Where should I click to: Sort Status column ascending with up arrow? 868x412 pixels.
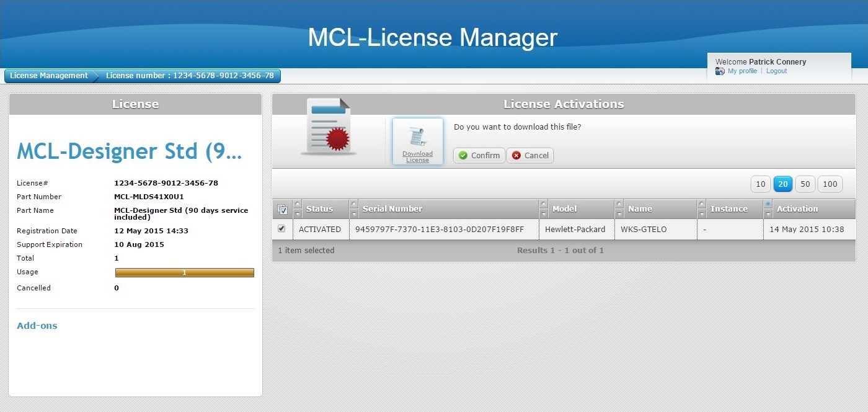pyautogui.click(x=297, y=204)
